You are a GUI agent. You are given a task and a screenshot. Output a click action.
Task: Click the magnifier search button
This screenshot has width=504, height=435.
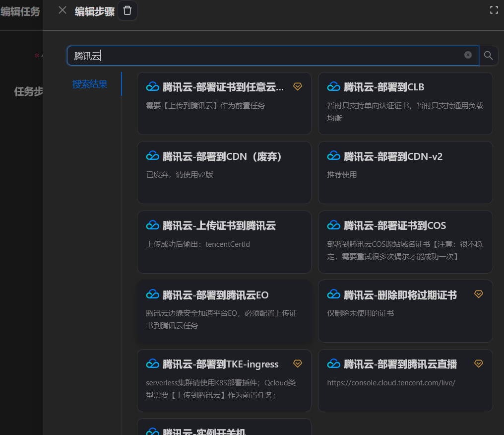coord(488,55)
